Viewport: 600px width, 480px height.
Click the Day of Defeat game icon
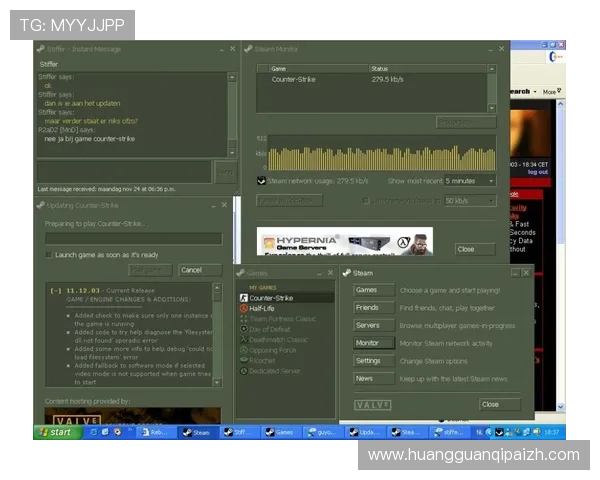pyautogui.click(x=243, y=329)
